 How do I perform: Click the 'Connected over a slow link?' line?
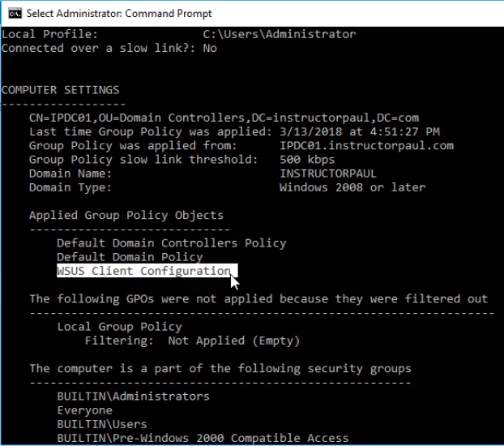click(x=109, y=49)
